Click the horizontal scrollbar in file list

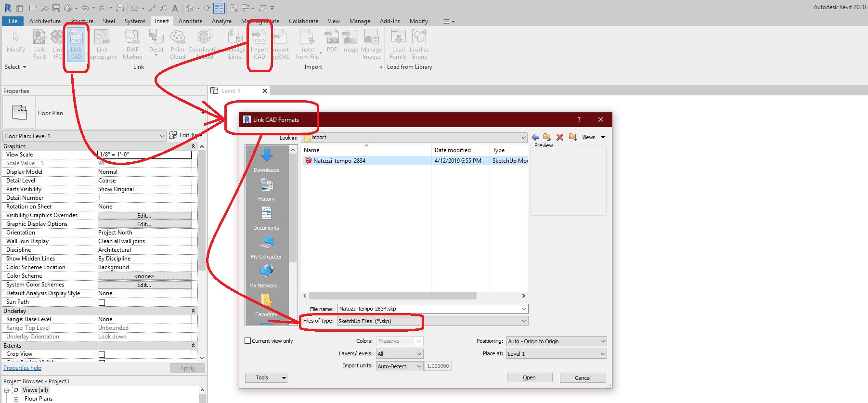pyautogui.click(x=392, y=296)
